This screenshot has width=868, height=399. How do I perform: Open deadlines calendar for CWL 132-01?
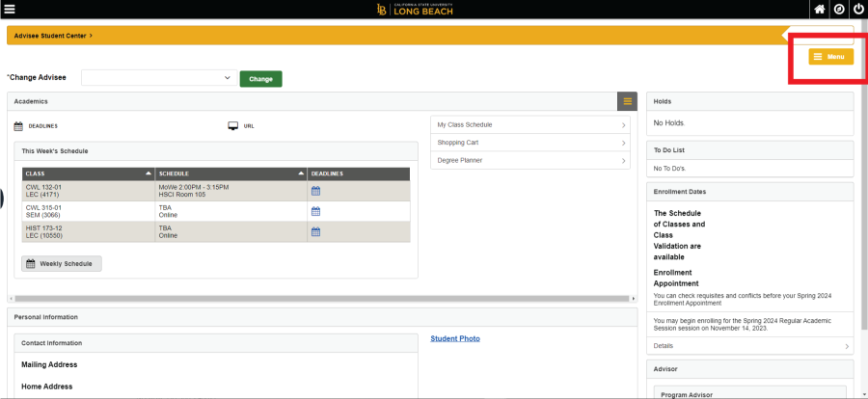(x=315, y=191)
